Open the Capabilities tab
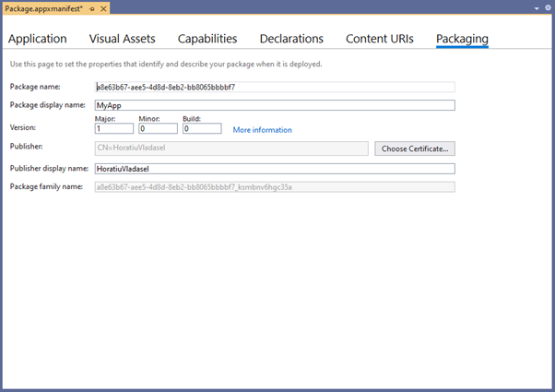This screenshot has height=392, width=555. coord(207,39)
